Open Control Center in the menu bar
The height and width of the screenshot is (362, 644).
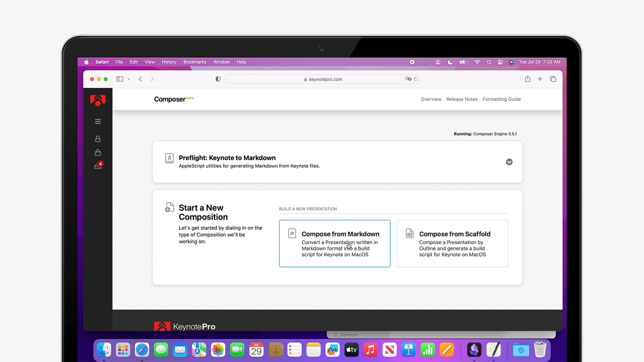click(500, 62)
